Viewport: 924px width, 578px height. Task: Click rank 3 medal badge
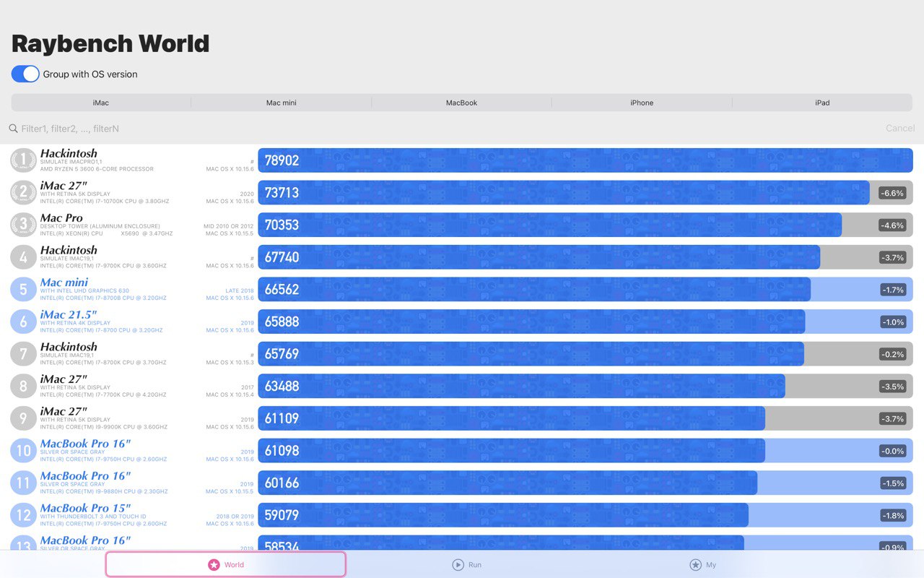coord(23,225)
